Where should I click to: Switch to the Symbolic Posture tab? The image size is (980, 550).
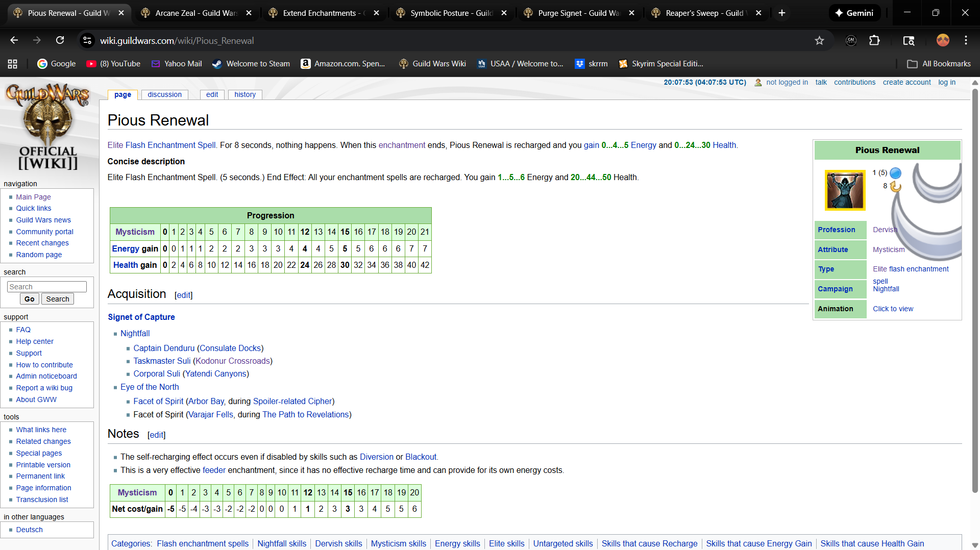point(451,13)
